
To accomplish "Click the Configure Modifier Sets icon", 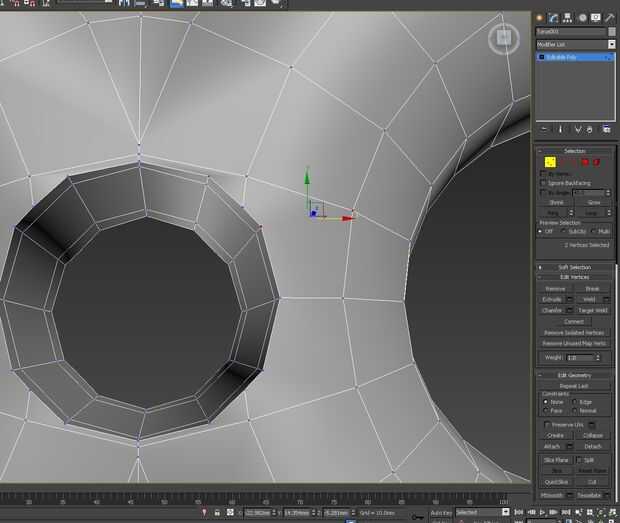I will (606, 129).
